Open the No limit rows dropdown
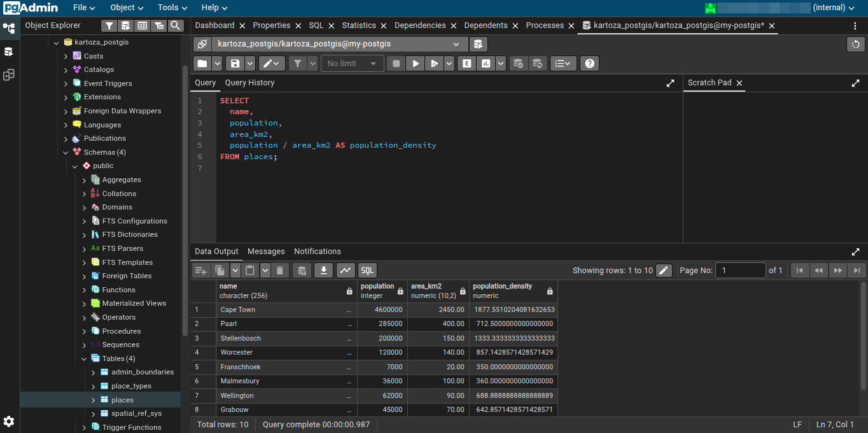868x433 pixels. pyautogui.click(x=353, y=64)
